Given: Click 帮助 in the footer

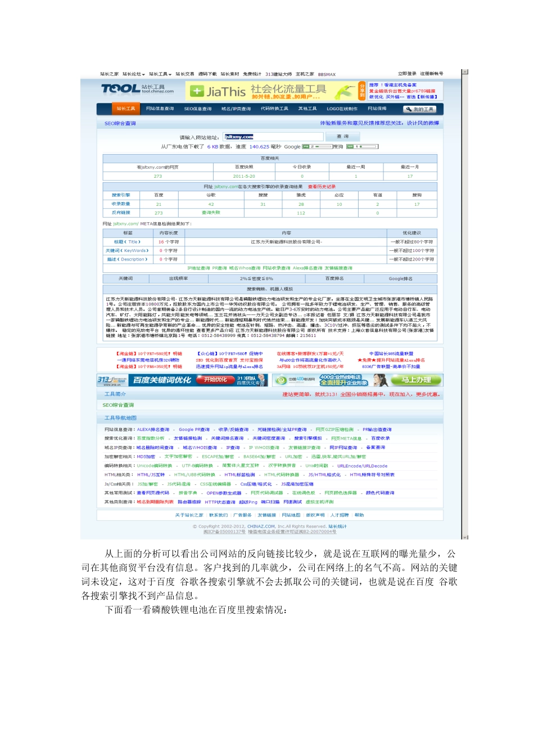Looking at the screenshot, I should click(359, 515).
